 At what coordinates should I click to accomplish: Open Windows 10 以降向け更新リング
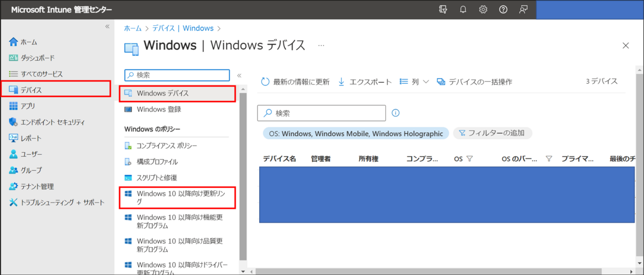click(x=178, y=197)
